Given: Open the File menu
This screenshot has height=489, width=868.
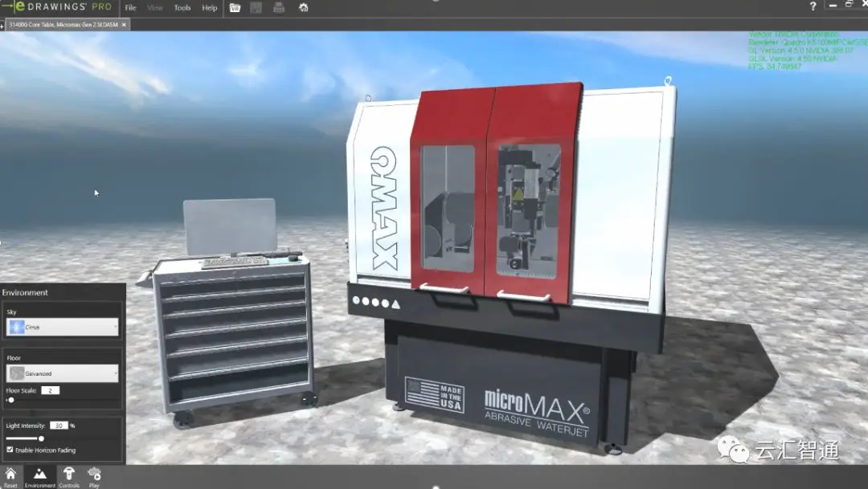Looking at the screenshot, I should pos(131,8).
